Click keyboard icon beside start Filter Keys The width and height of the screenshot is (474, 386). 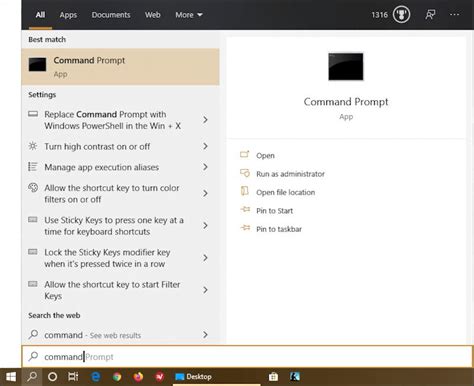[33, 284]
